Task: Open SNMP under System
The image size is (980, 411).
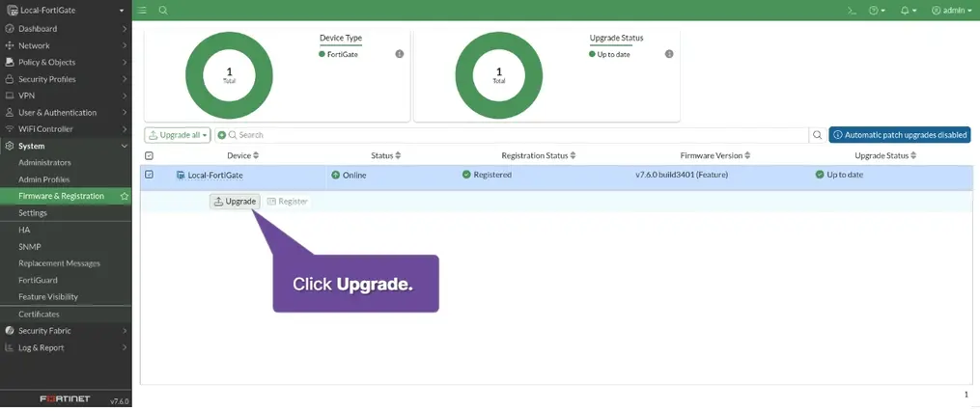Action: coord(29,247)
